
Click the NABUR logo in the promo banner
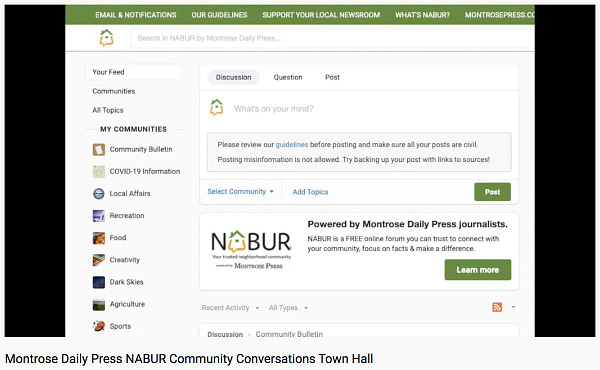(x=251, y=249)
